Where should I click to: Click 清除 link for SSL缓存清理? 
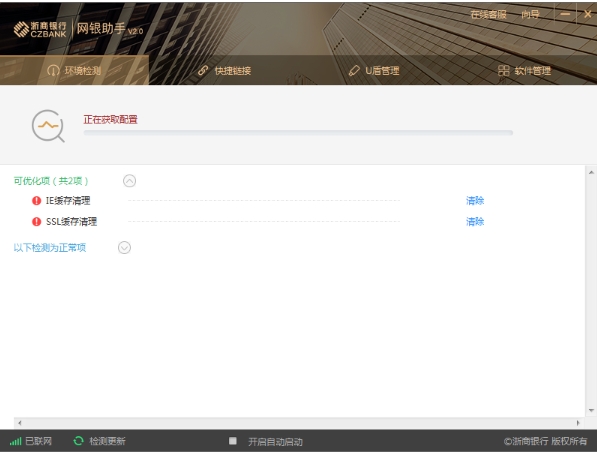click(x=475, y=222)
